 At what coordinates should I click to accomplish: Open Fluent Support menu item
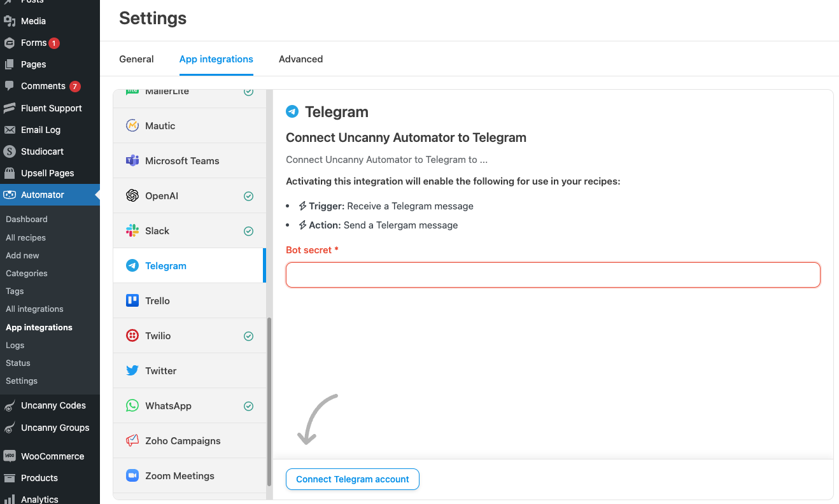50,108
